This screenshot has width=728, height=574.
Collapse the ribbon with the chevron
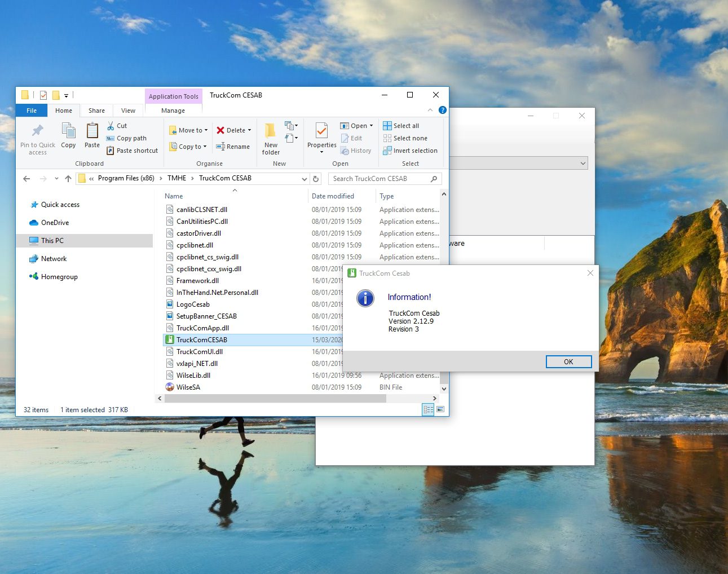pyautogui.click(x=430, y=110)
